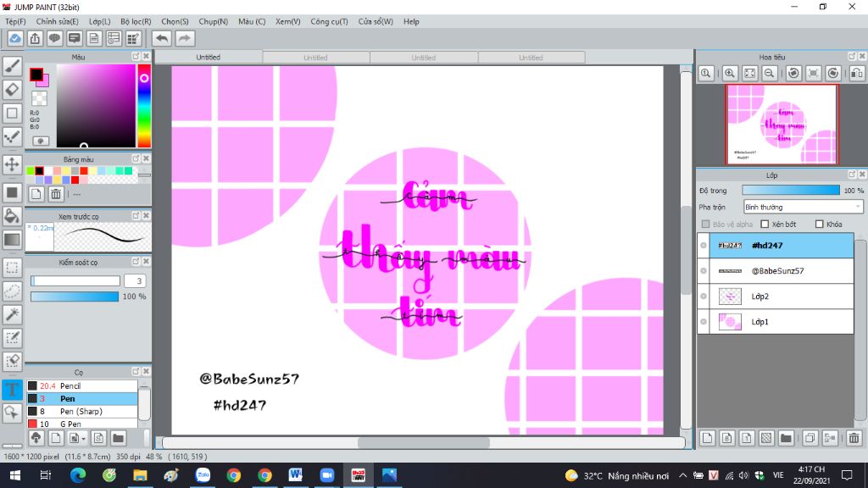868x488 pixels.
Task: Select the Dot tool in the left toolbar
Action: pos(12,136)
